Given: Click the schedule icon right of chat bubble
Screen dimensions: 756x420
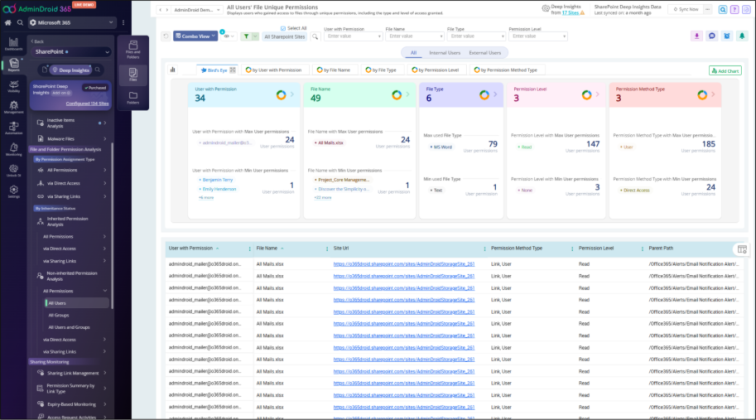Looking at the screenshot, I should pos(727,36).
